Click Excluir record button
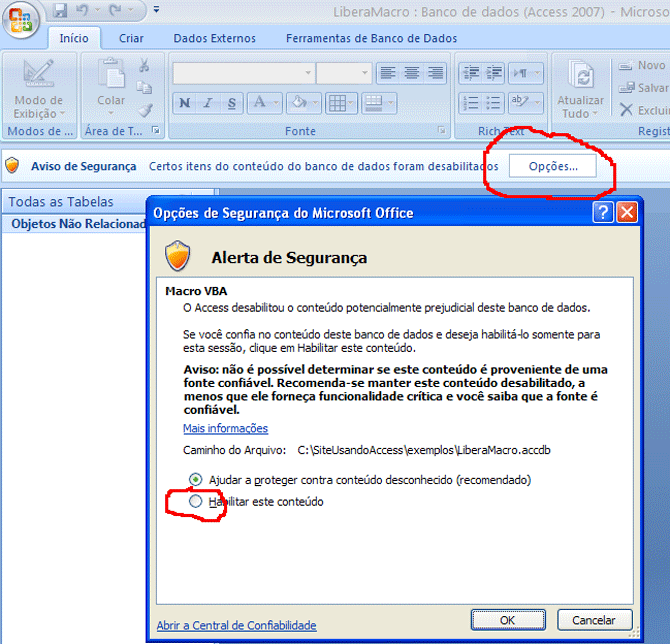The width and height of the screenshot is (670, 644). point(644,110)
